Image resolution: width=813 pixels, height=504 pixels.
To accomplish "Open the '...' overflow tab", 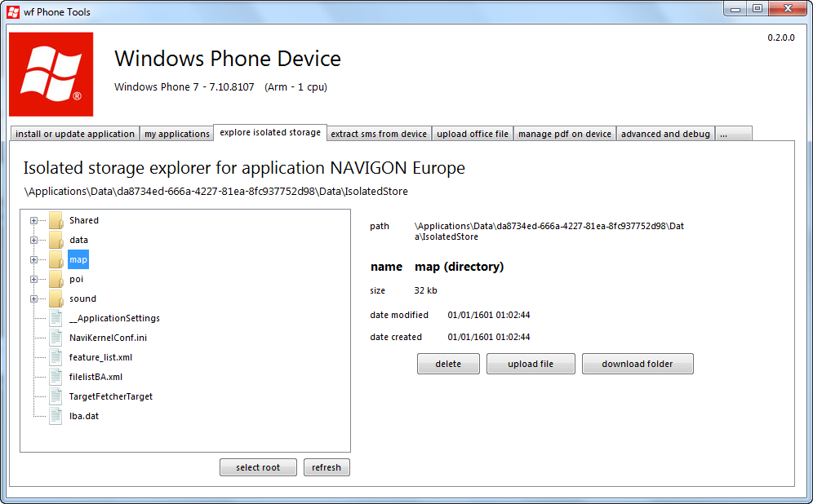I will [x=734, y=134].
